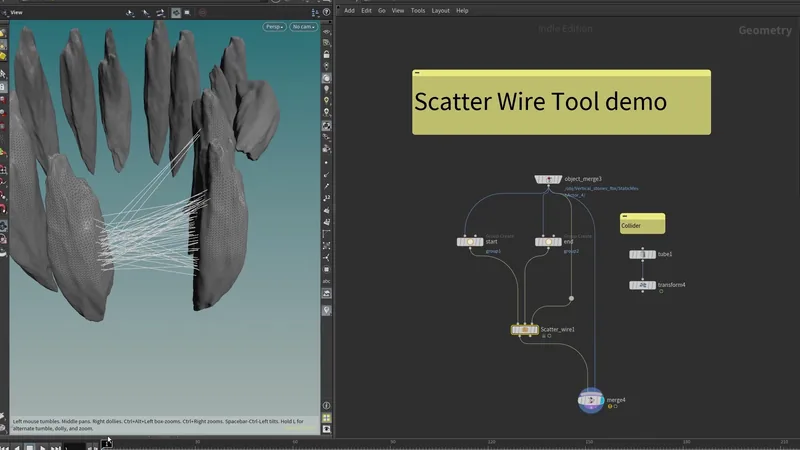Collapse the Collider sticky note

[x=624, y=216]
